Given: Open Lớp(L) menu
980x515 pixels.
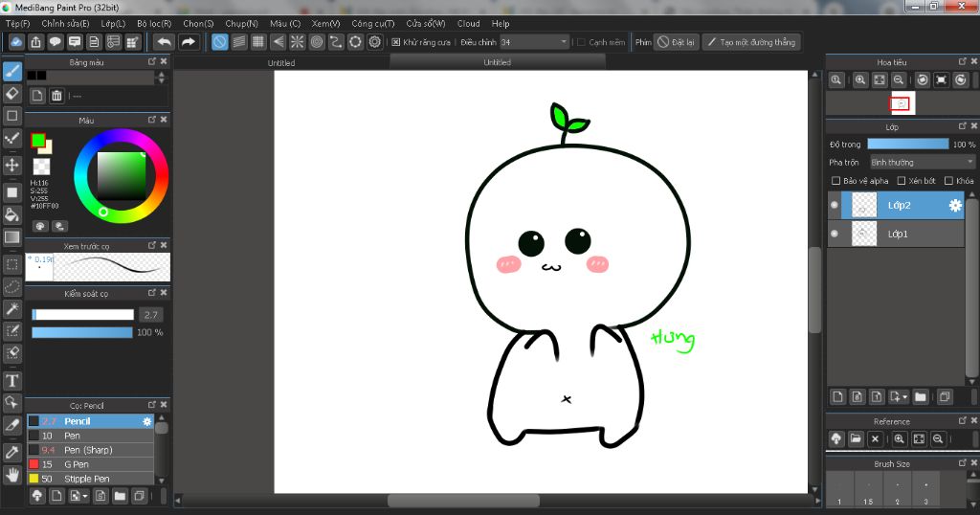Looking at the screenshot, I should pyautogui.click(x=113, y=23).
